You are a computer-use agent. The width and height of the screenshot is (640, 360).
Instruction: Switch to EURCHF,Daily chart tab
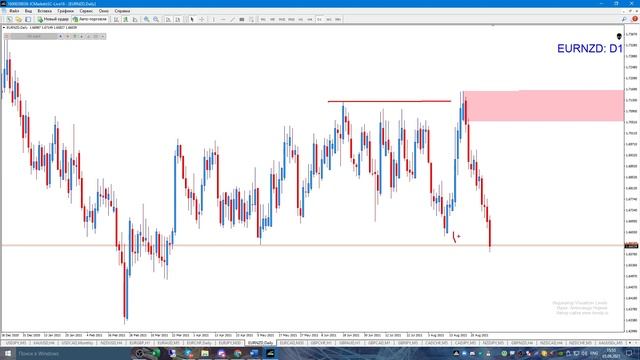[x=199, y=343]
